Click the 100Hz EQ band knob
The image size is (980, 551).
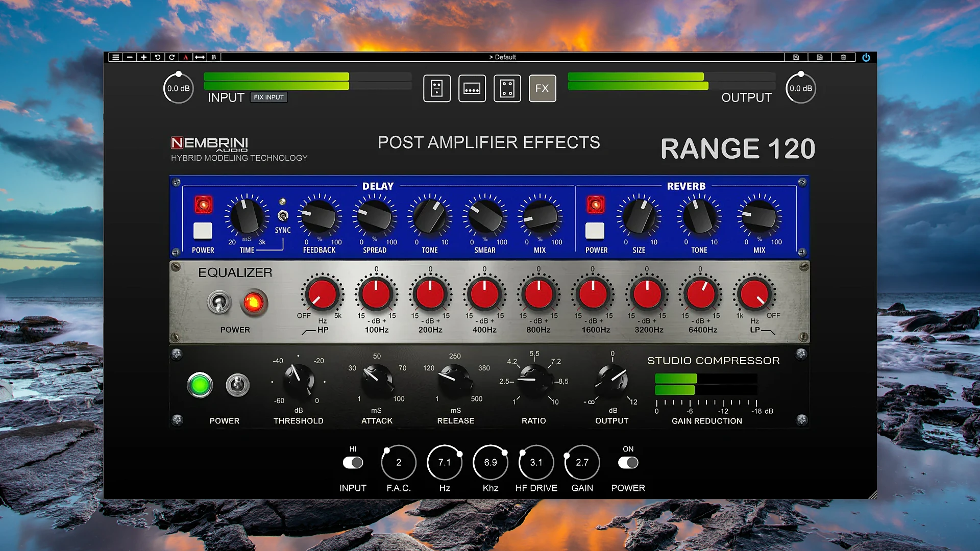click(x=376, y=294)
